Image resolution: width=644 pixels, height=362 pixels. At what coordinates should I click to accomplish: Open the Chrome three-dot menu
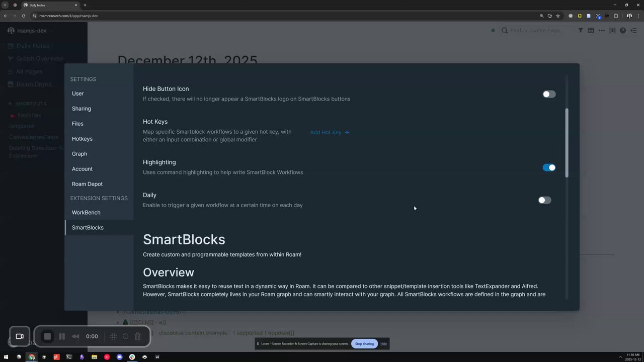click(638, 16)
